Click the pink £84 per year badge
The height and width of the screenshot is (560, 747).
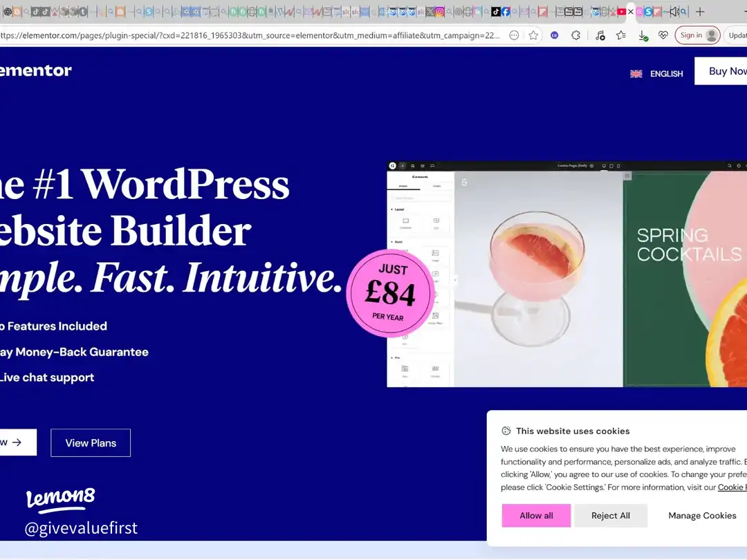point(390,293)
